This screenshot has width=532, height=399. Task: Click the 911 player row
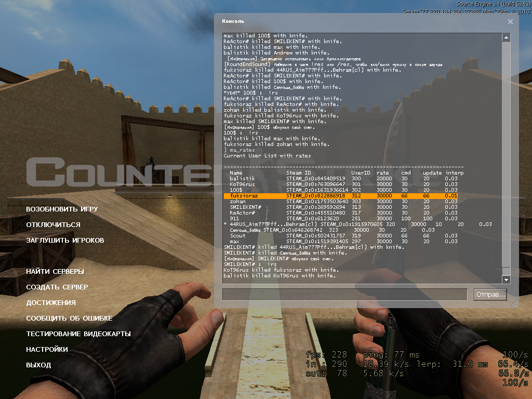(x=343, y=219)
